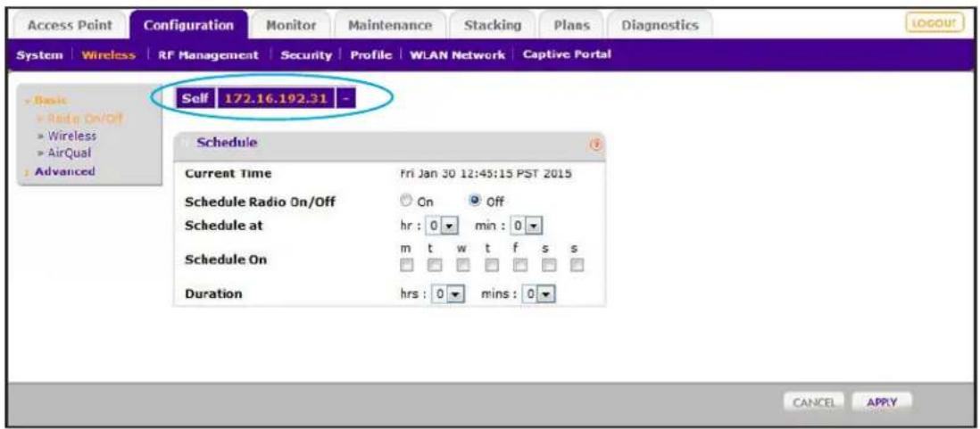The width and height of the screenshot is (980, 429).
Task: Go to the Stacking tab
Action: point(494,26)
